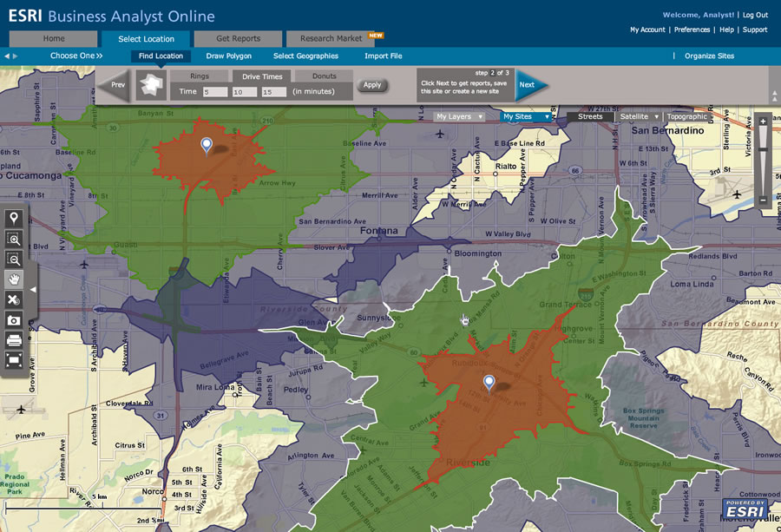Viewport: 781px width, 532px height.
Task: Click the map pin in Riverside
Action: [489, 383]
